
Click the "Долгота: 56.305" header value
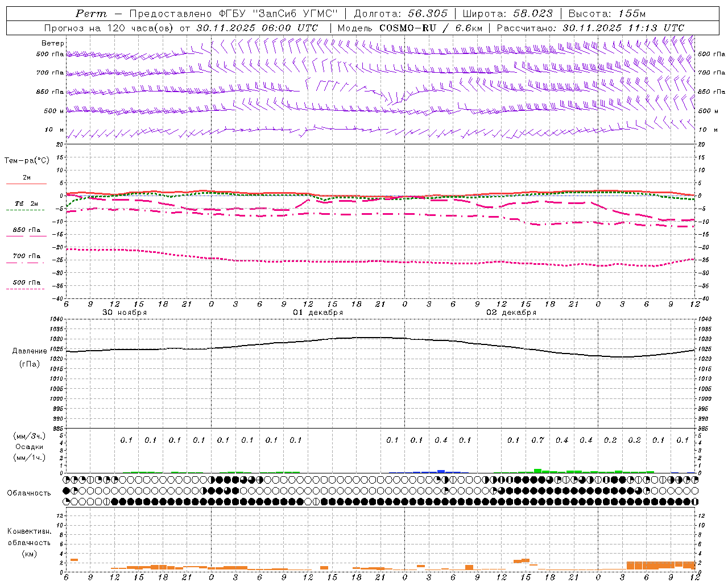click(x=400, y=14)
